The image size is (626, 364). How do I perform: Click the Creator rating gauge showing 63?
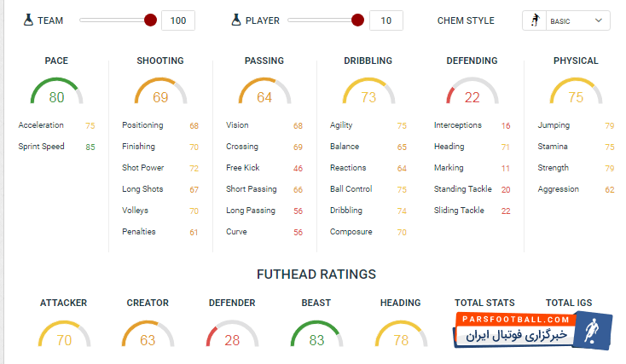tap(148, 336)
